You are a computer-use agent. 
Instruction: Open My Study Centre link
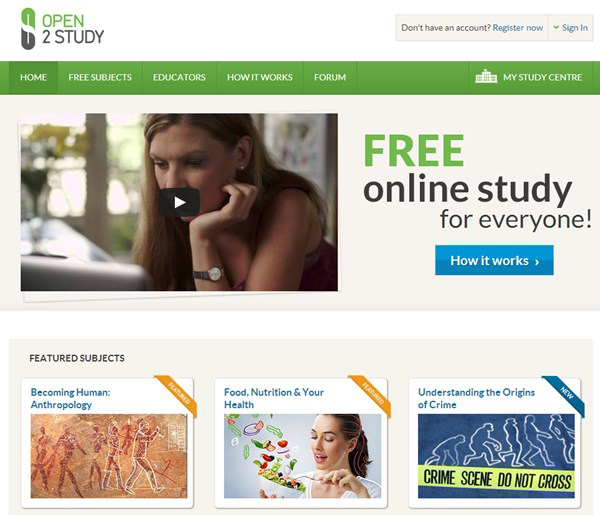542,77
